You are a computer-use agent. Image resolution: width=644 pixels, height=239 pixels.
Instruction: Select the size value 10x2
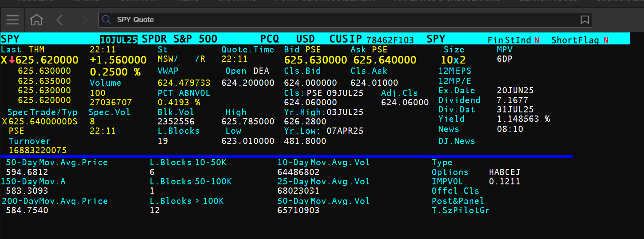tap(453, 60)
